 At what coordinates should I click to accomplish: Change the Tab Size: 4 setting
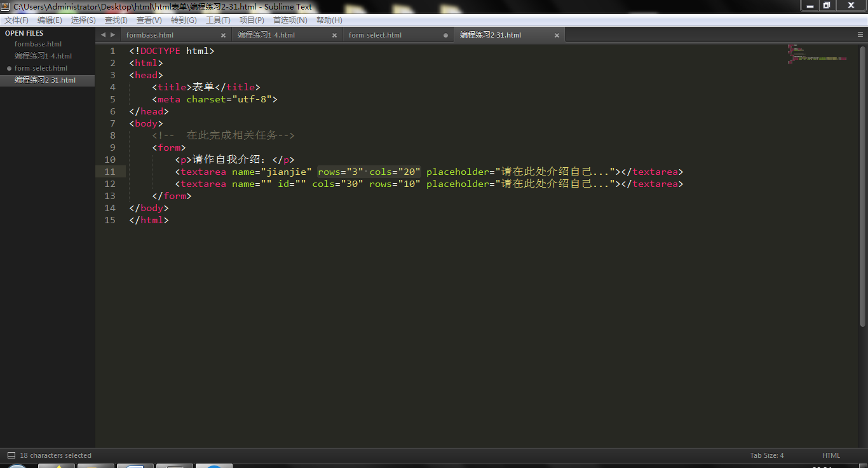point(767,455)
